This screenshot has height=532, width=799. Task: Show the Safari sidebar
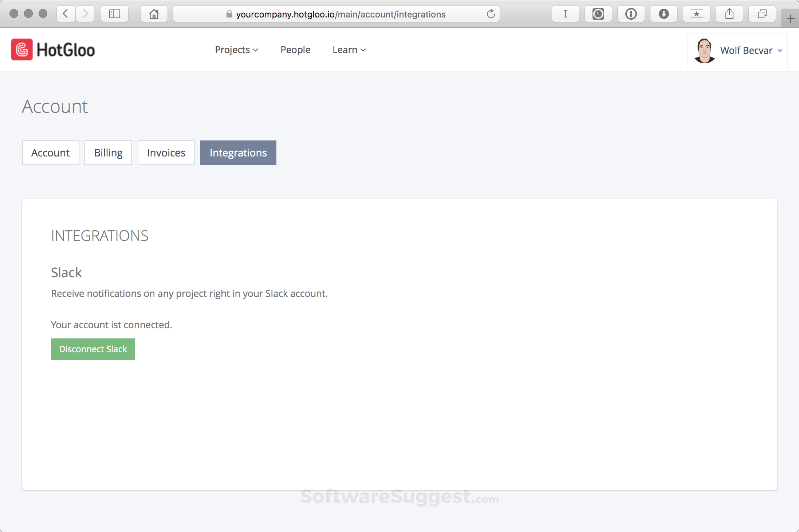115,14
